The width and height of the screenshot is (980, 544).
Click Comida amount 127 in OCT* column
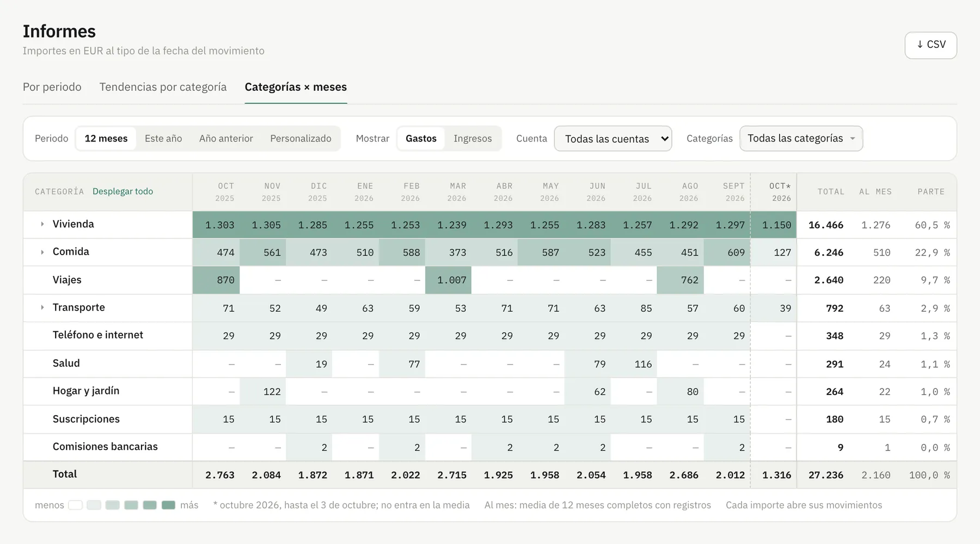click(774, 252)
